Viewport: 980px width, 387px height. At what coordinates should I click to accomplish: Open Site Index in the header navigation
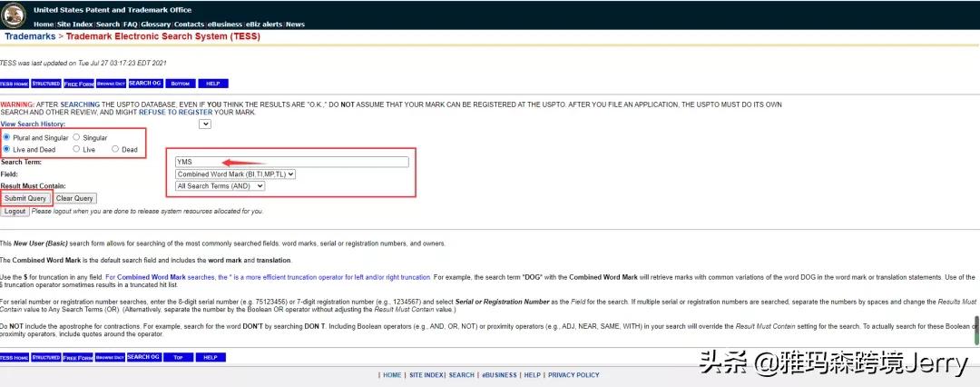(x=74, y=25)
